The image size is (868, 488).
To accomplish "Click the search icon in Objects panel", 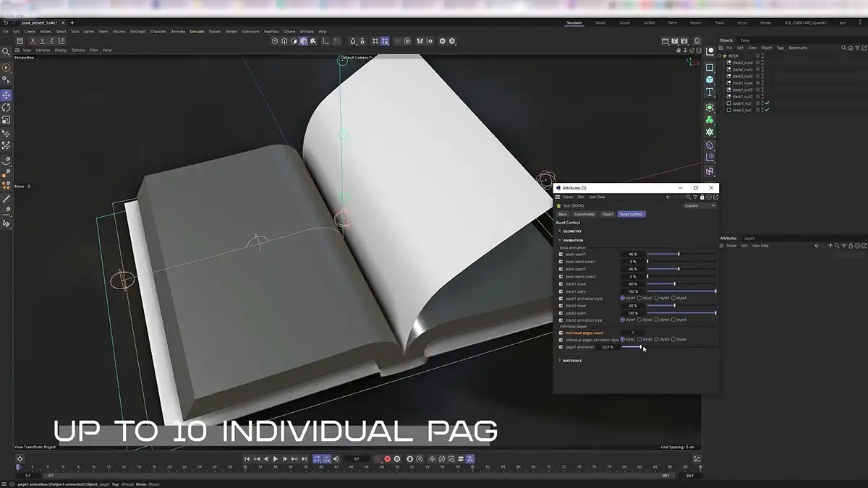I will click(843, 48).
